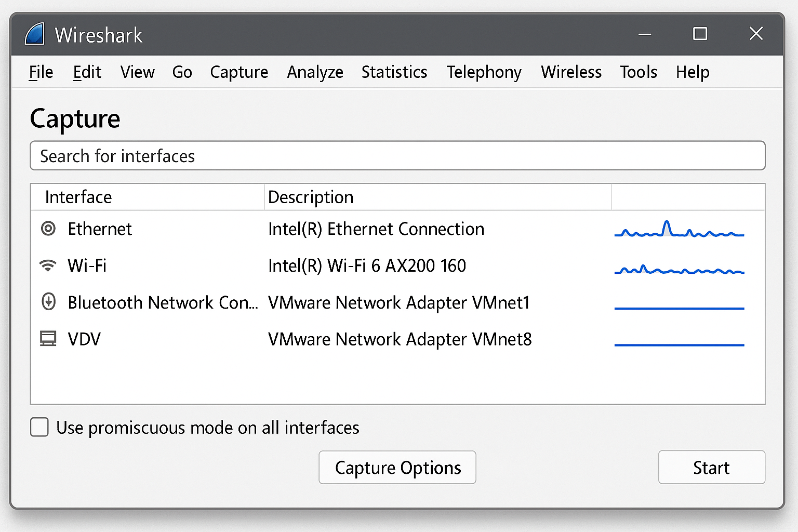Select the 'Ethernet' interface name
This screenshot has height=532, width=798.
click(x=100, y=229)
